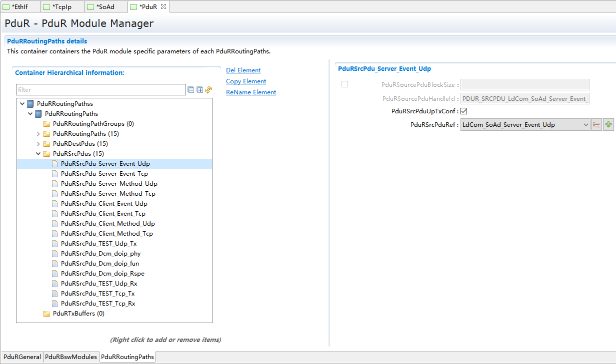This screenshot has height=364, width=616.
Task: Click the expand all tree icon
Action: tap(200, 90)
